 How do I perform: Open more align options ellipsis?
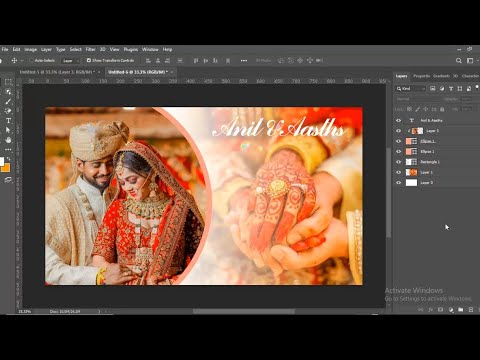click(x=244, y=60)
